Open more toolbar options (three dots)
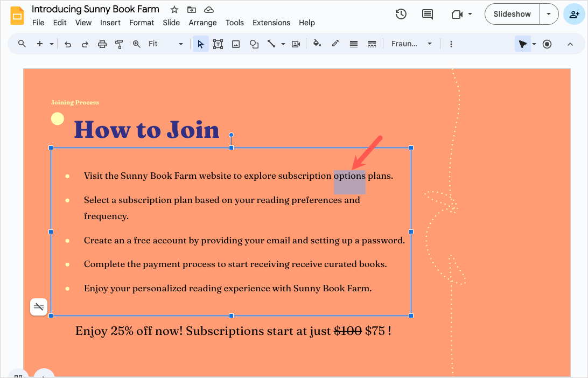The height and width of the screenshot is (378, 588). point(451,44)
